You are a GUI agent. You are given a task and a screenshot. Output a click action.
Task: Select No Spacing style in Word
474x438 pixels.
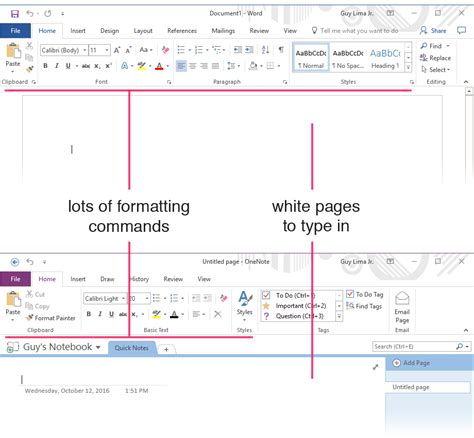(348, 57)
